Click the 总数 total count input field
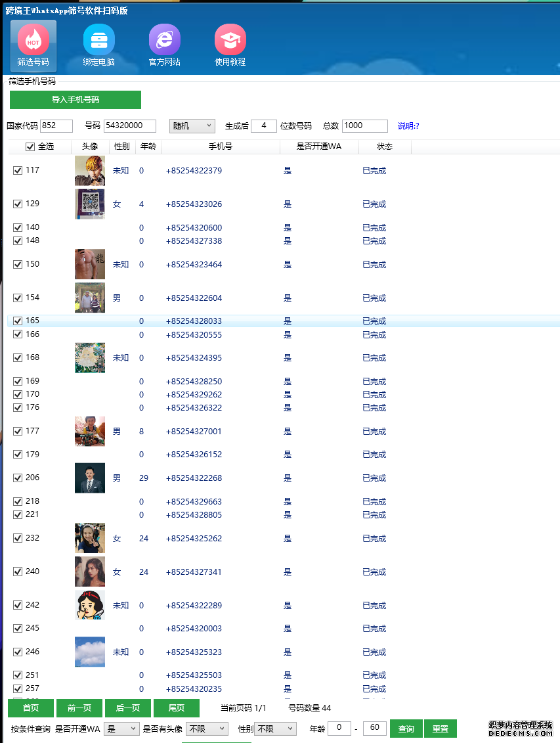Image resolution: width=560 pixels, height=743 pixels. (364, 125)
